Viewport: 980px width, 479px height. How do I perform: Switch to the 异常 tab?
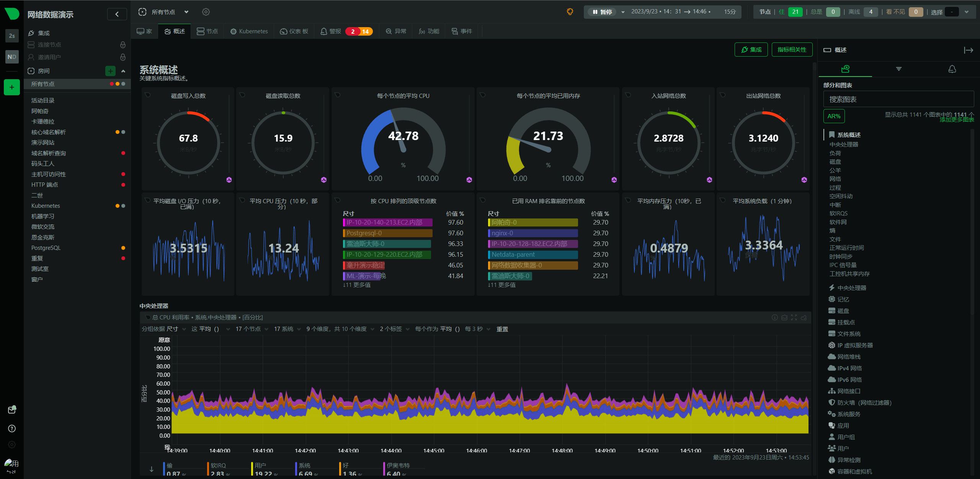click(x=396, y=31)
